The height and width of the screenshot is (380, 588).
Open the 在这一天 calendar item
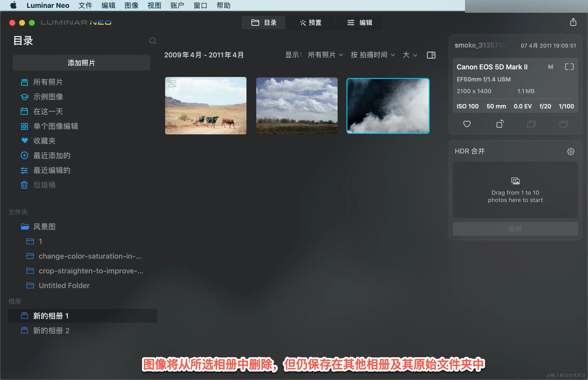48,111
